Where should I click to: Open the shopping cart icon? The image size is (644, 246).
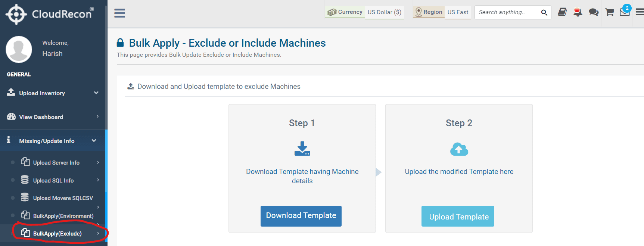609,12
